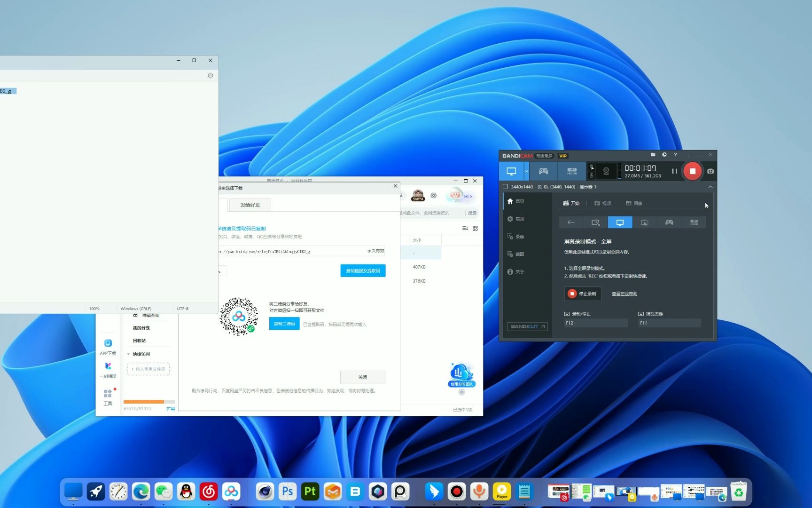Click the back arrow mode button in Bandicam
812x508 pixels.
pos(571,222)
